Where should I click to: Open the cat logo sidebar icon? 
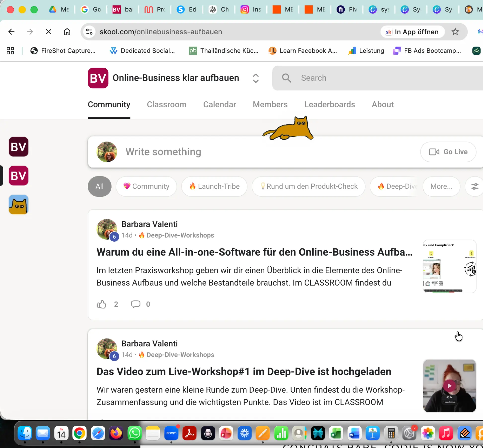point(19,205)
